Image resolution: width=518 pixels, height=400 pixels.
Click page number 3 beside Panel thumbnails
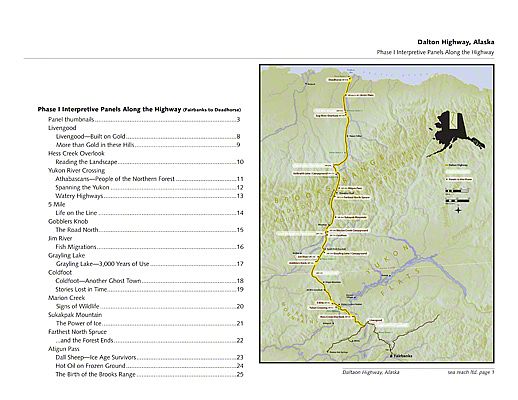[238, 119]
